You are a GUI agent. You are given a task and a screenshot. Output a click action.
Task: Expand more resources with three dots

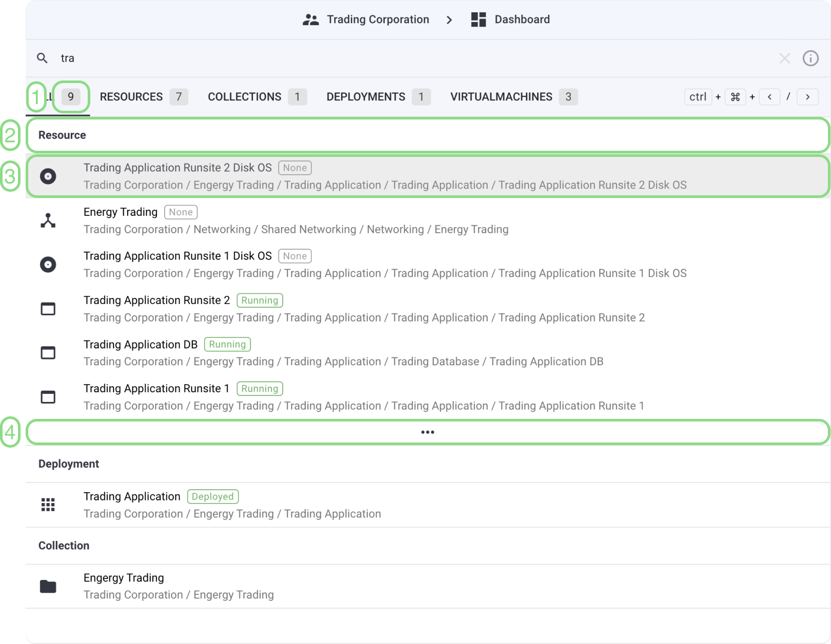click(427, 432)
